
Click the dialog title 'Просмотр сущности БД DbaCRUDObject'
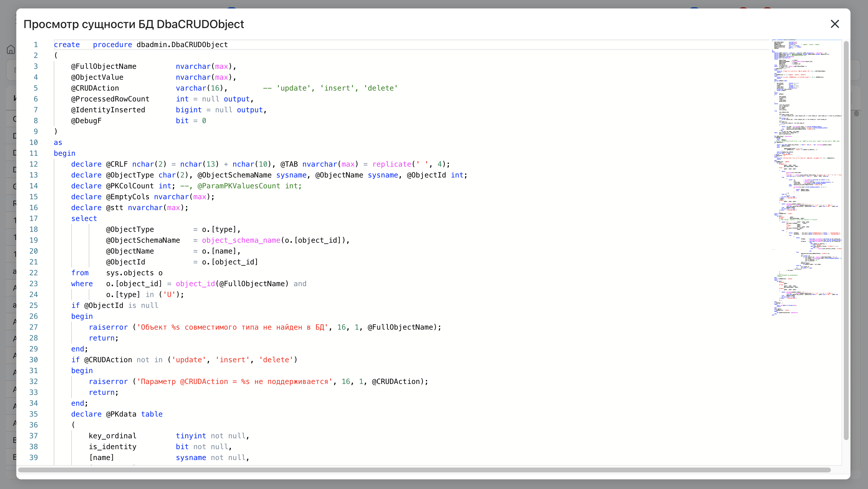(133, 24)
